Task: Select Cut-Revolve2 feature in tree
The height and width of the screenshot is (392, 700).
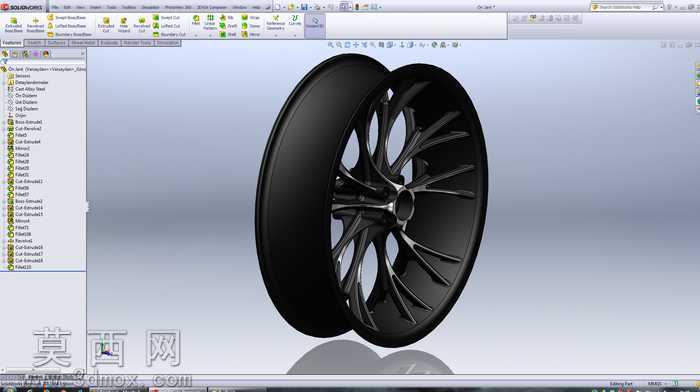Action: pyautogui.click(x=25, y=129)
